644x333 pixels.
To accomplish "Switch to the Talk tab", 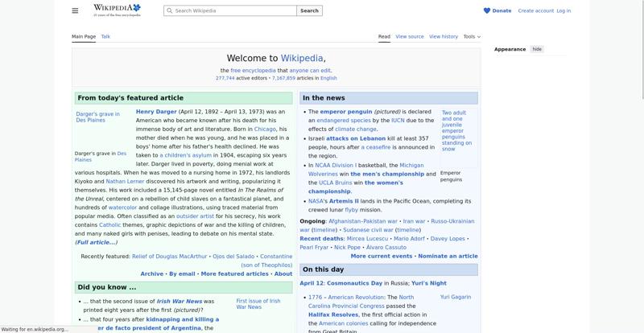I will pyautogui.click(x=105, y=36).
